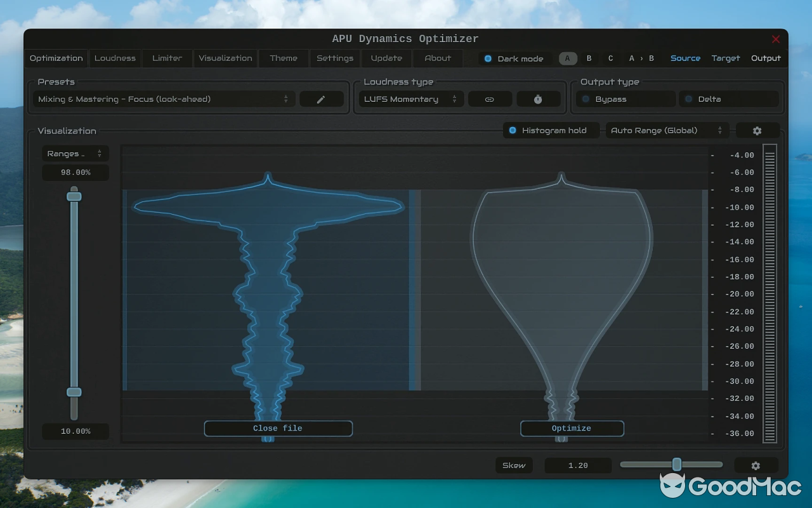Switch to preset slot B

tap(589, 58)
